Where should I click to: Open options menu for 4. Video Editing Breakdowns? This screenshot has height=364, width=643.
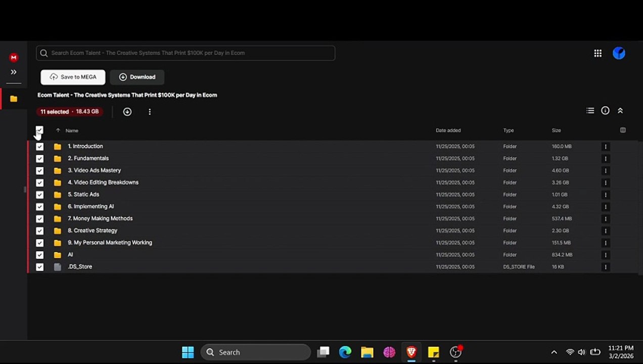(x=606, y=183)
